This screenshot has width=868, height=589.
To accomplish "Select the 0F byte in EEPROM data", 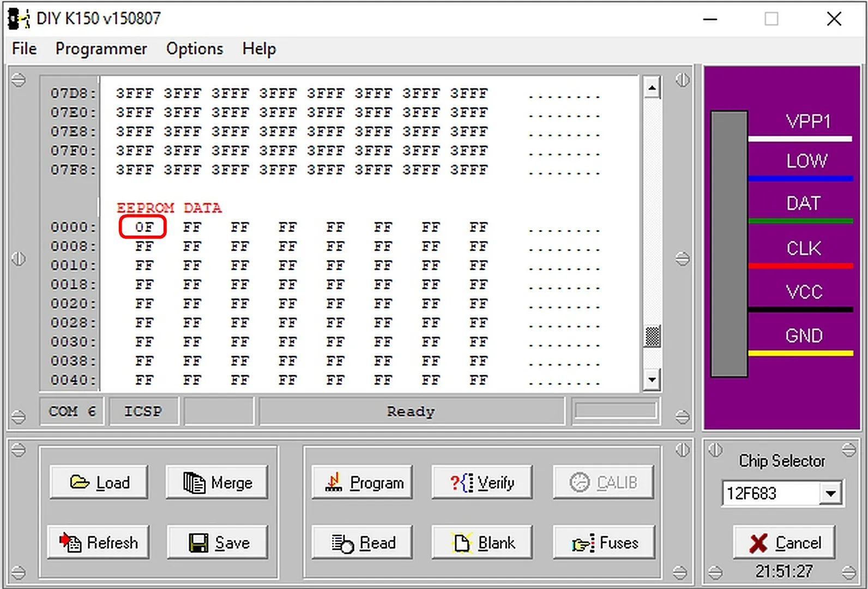I will pyautogui.click(x=143, y=227).
